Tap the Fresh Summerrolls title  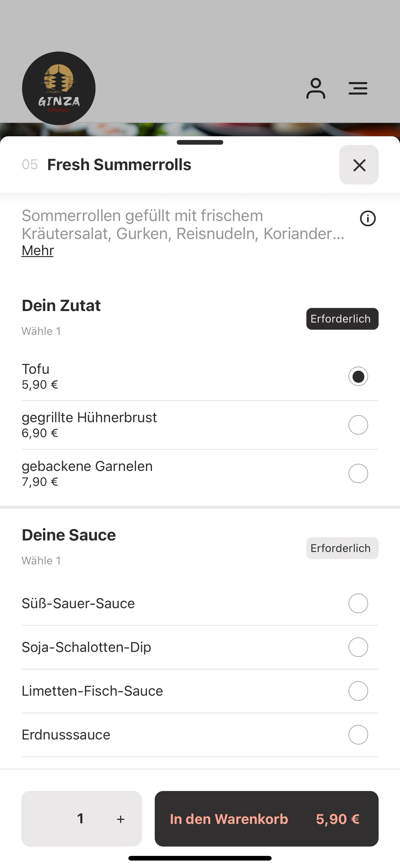point(119,165)
